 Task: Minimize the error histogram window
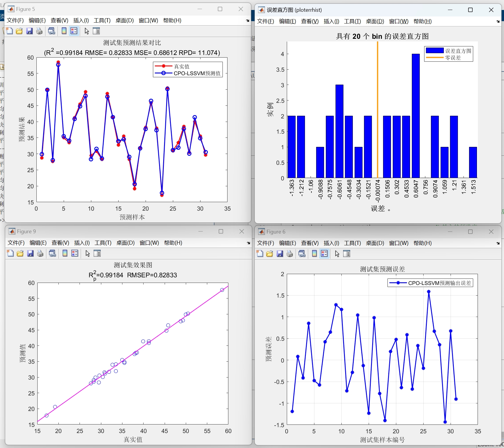(450, 10)
